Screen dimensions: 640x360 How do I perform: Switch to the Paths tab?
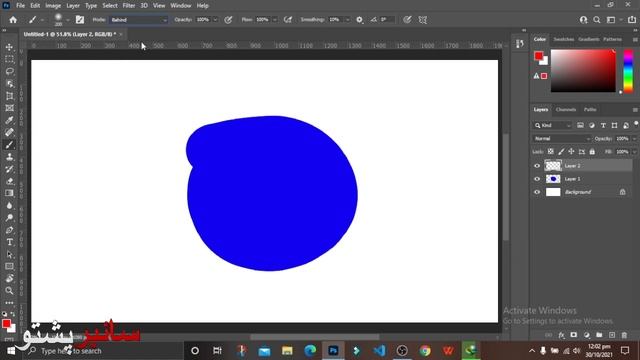point(590,109)
